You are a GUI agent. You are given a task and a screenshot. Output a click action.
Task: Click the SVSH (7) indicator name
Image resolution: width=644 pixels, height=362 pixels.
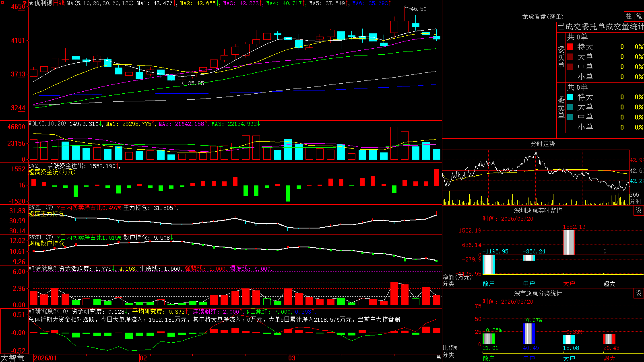point(41,237)
